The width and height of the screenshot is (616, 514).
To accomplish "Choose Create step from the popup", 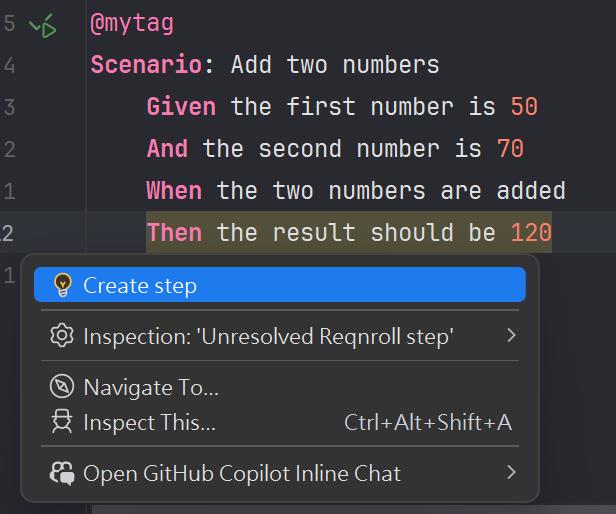I will click(x=140, y=285).
